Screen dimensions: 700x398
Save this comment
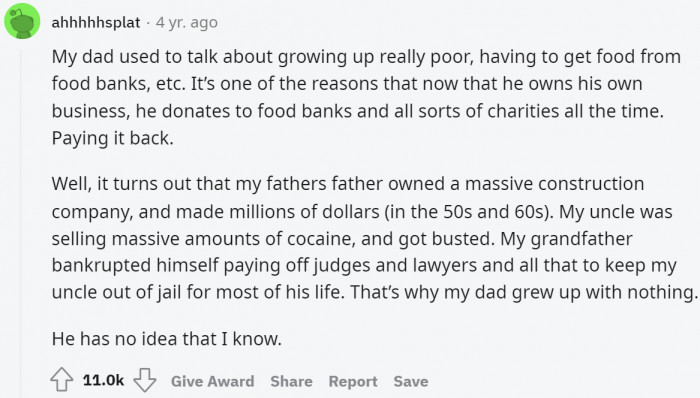coord(411,381)
